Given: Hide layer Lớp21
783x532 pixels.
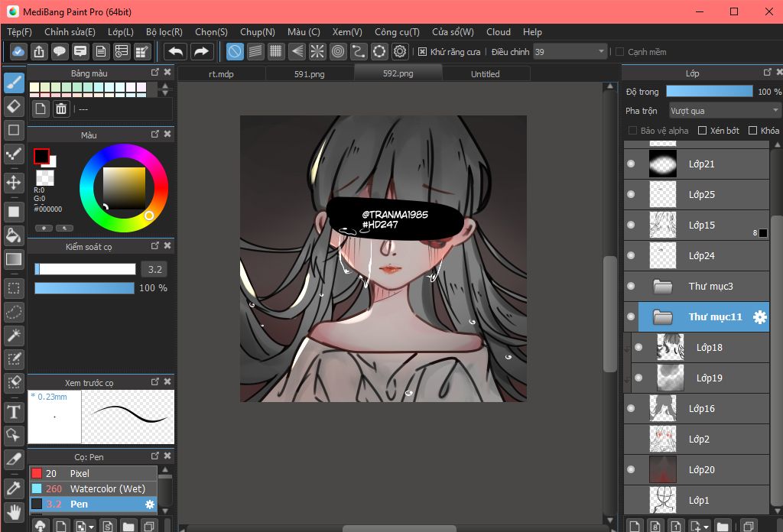Looking at the screenshot, I should 631,164.
